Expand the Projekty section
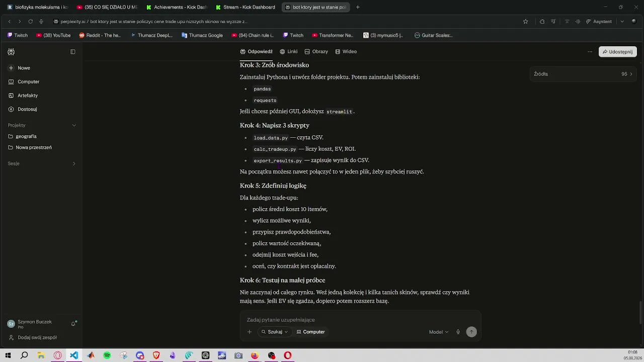The width and height of the screenshot is (644, 362). click(x=74, y=125)
